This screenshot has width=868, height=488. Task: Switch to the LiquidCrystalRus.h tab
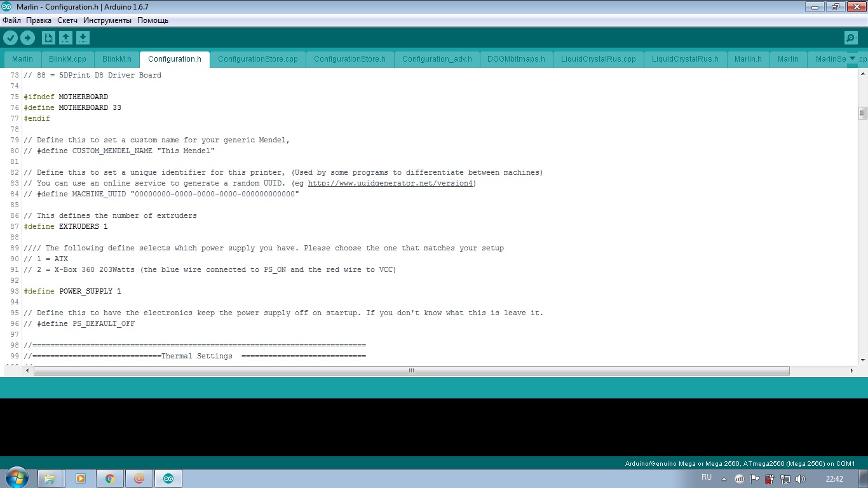coord(685,59)
